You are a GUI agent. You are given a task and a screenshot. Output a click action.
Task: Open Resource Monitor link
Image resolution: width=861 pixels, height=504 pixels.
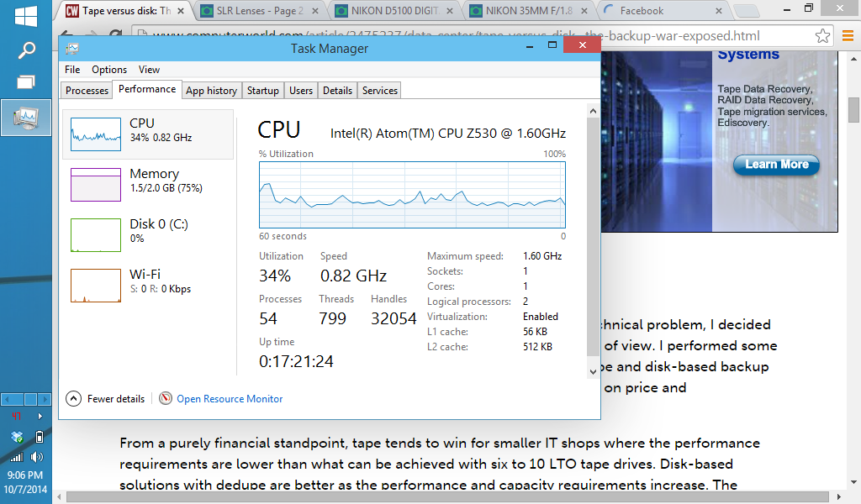pos(230,399)
